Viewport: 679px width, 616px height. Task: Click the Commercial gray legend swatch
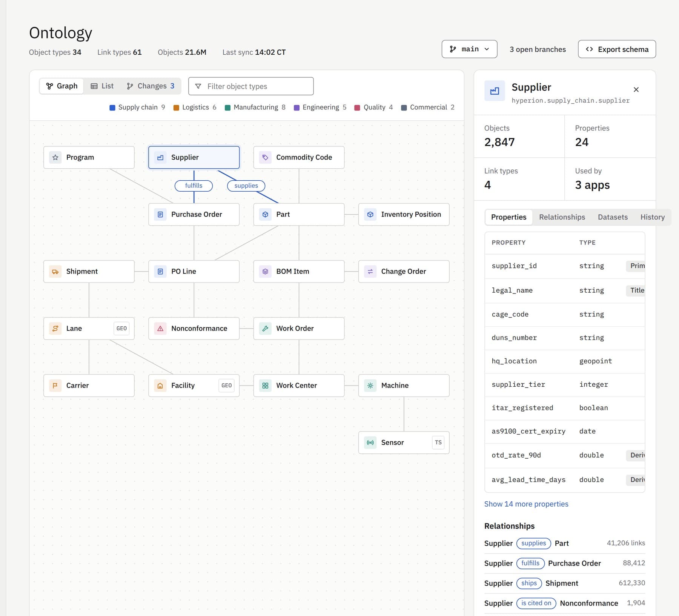[x=404, y=108]
